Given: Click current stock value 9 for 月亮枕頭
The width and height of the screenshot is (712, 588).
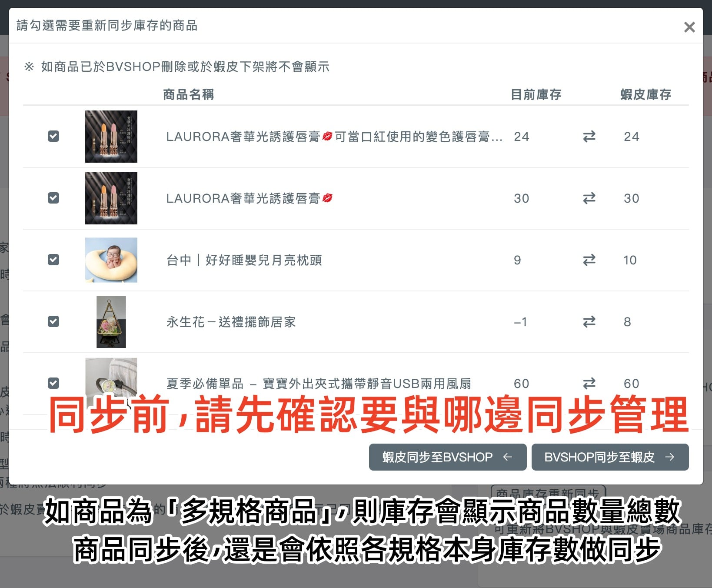Looking at the screenshot, I should pyautogui.click(x=517, y=260).
